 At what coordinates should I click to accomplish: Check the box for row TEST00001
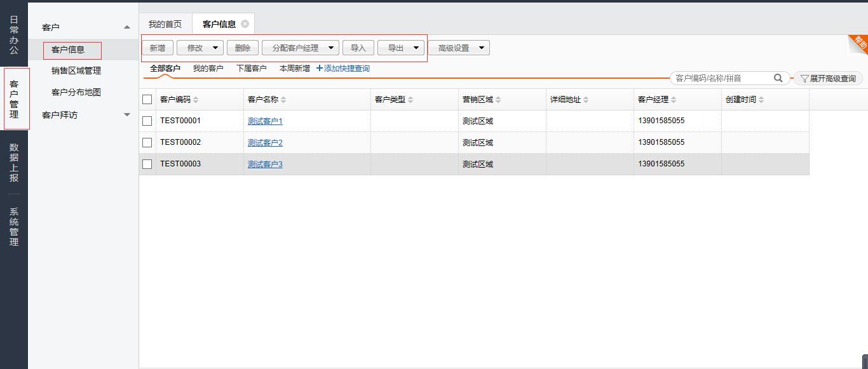(147, 121)
